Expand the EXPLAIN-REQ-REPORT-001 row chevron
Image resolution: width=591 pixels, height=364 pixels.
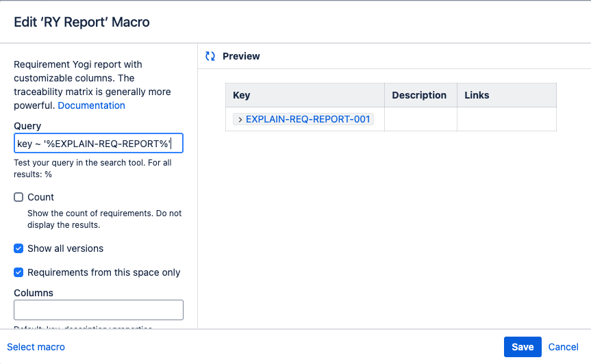(240, 119)
